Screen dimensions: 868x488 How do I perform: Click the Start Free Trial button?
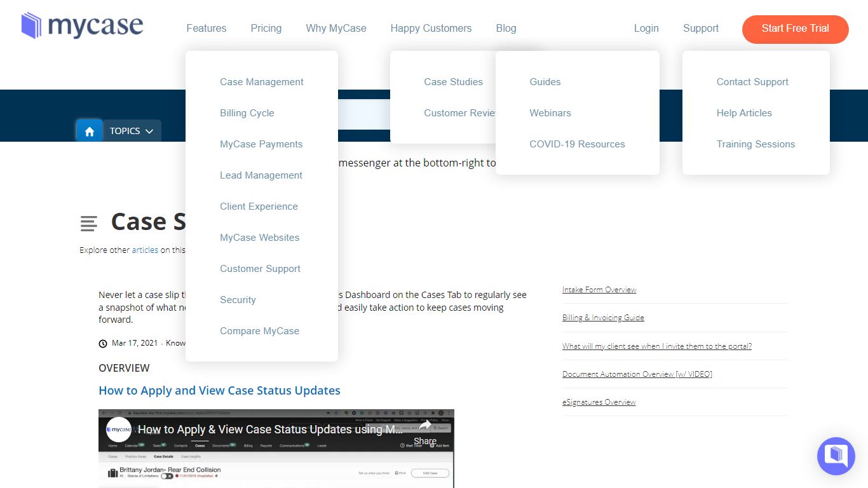(x=796, y=29)
